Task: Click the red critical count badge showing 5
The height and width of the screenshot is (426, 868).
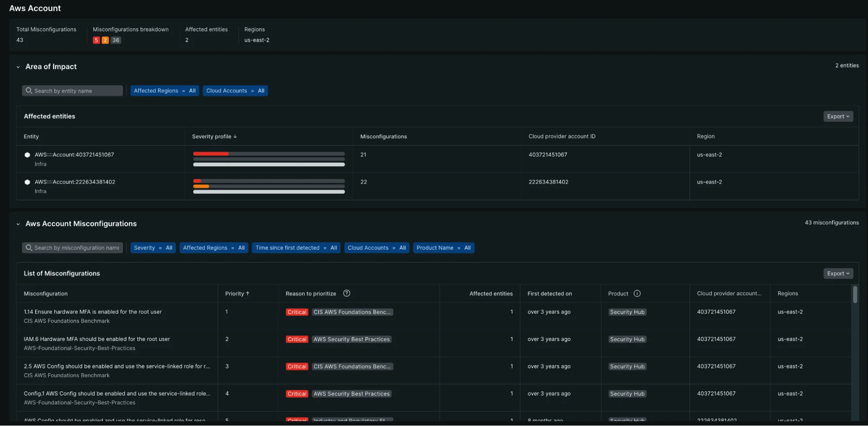Action: (96, 40)
